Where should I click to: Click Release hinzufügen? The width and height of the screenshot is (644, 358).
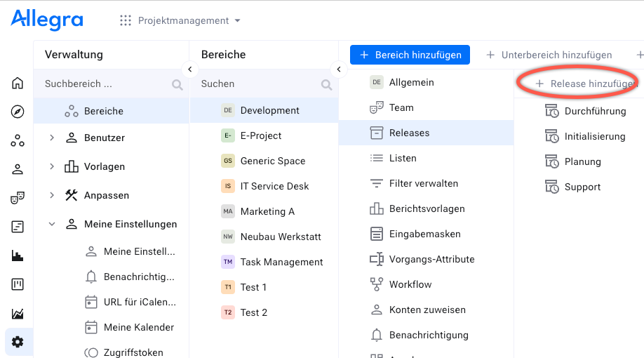(x=586, y=84)
